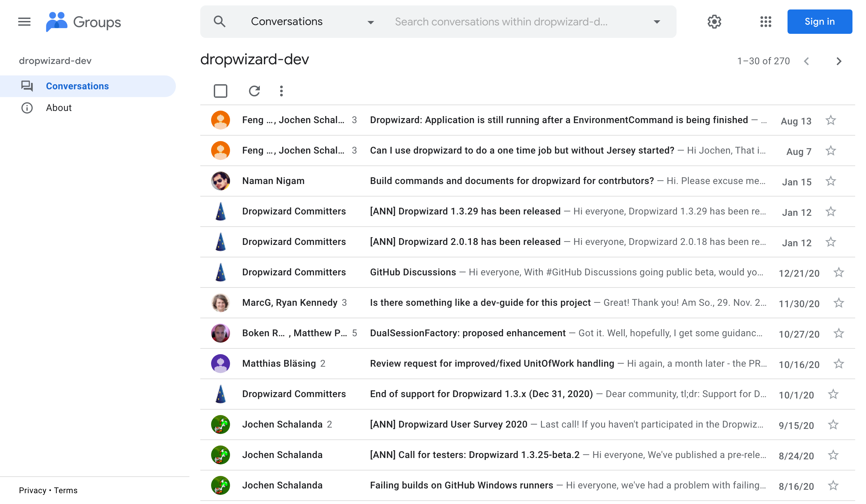Refresh the conversation list
This screenshot has height=504, width=866.
click(254, 91)
